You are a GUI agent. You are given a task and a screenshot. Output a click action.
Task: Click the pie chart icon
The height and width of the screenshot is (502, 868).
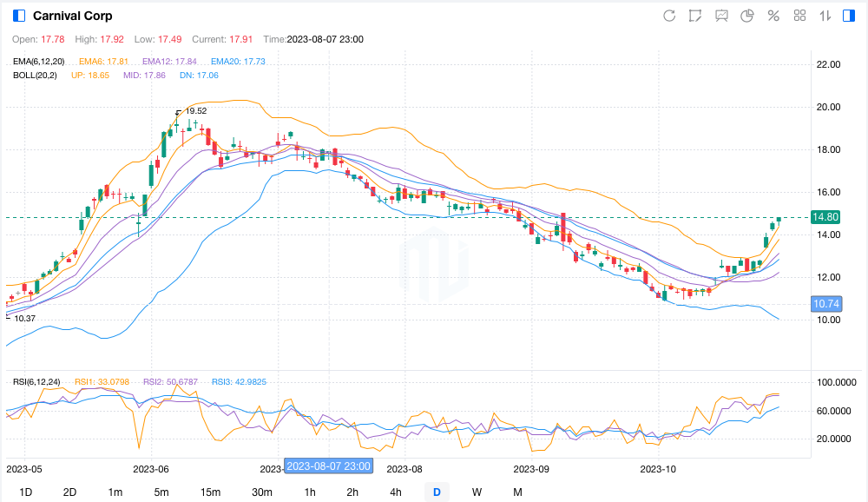click(x=747, y=16)
